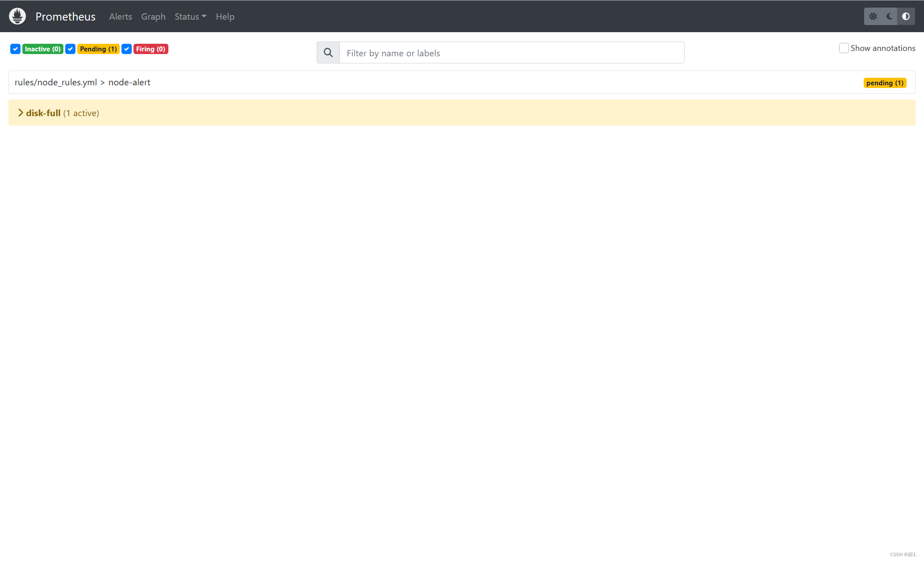Uncheck the Firing alerts checkbox
This screenshot has width=924, height=561.
point(127,49)
